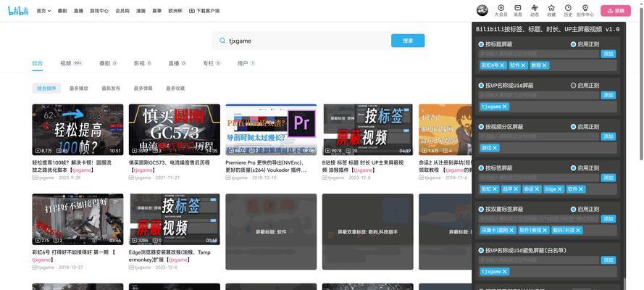644x290 pixels.
Task: Switch to the 影视 results tab
Action: click(143, 63)
